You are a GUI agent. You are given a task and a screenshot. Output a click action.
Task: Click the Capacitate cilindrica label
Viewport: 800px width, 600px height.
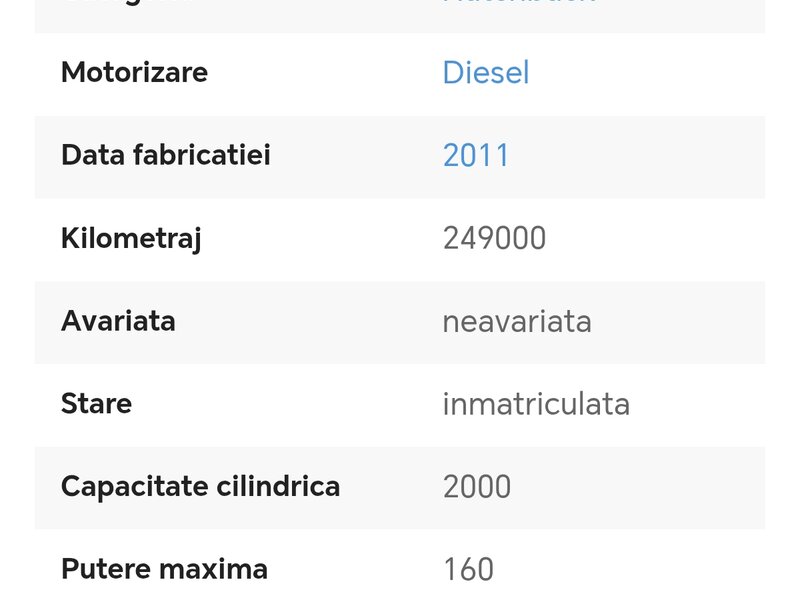pos(200,487)
